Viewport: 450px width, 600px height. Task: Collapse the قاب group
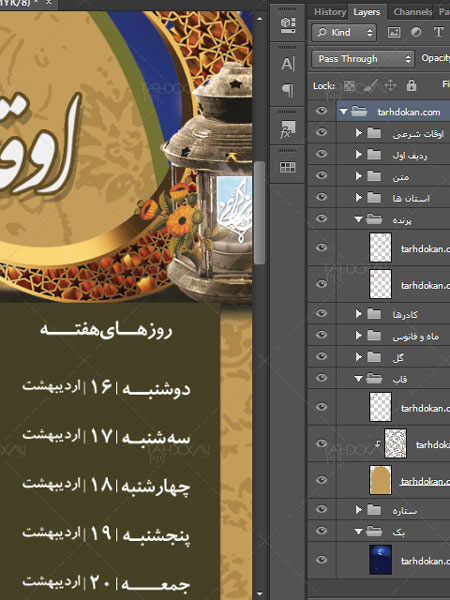tap(358, 378)
